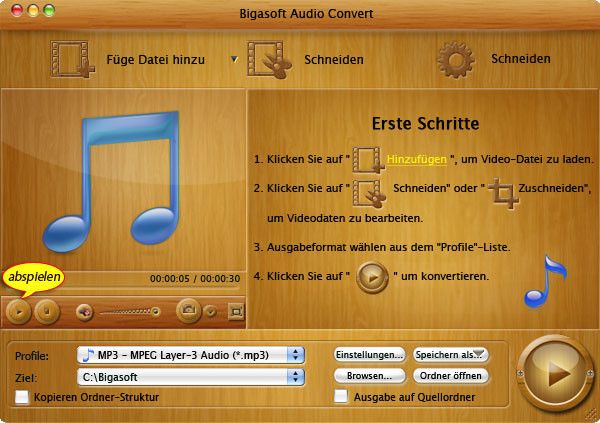Click the Füge Datei hinzu film icon
The width and height of the screenshot is (600, 423).
[x=72, y=59]
